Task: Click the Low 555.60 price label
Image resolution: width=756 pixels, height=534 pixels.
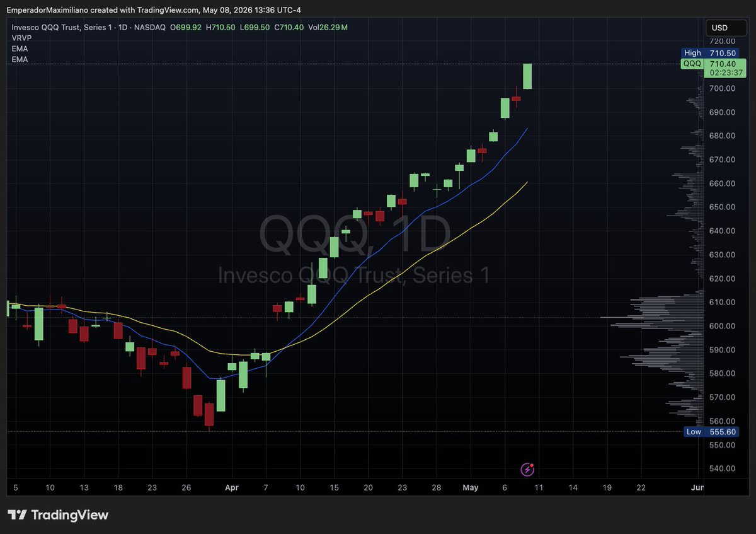Action: pos(713,432)
